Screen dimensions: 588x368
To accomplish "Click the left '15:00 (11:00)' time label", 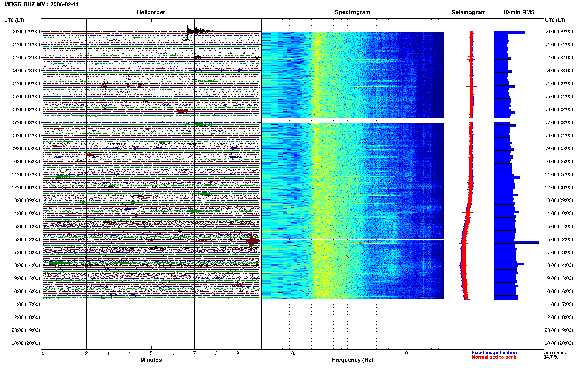I will pyautogui.click(x=26, y=226).
